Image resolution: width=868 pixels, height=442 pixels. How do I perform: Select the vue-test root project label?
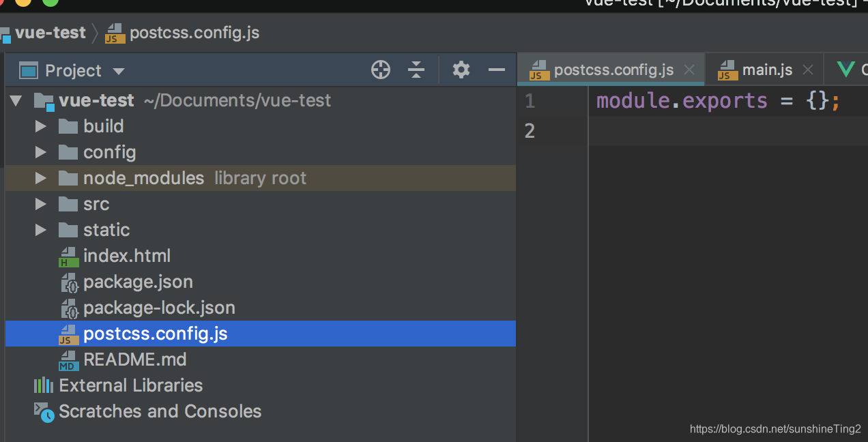point(97,101)
